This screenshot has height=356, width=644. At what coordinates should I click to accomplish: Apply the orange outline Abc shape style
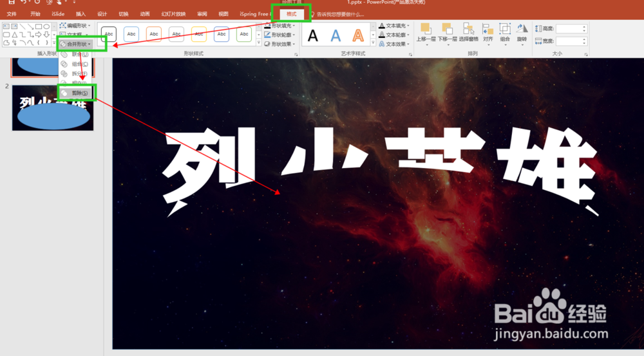(x=154, y=34)
